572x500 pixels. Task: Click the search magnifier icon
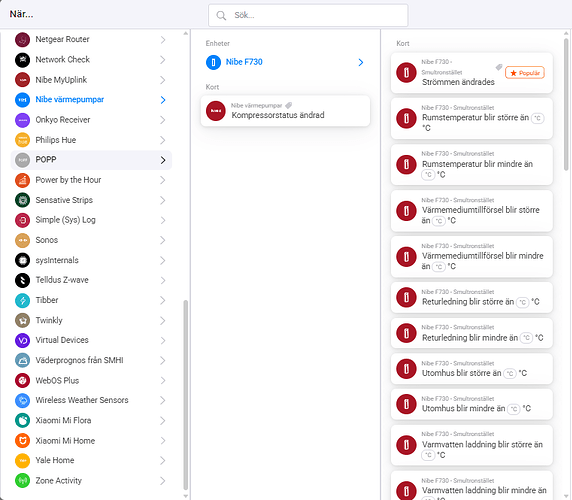pos(221,15)
